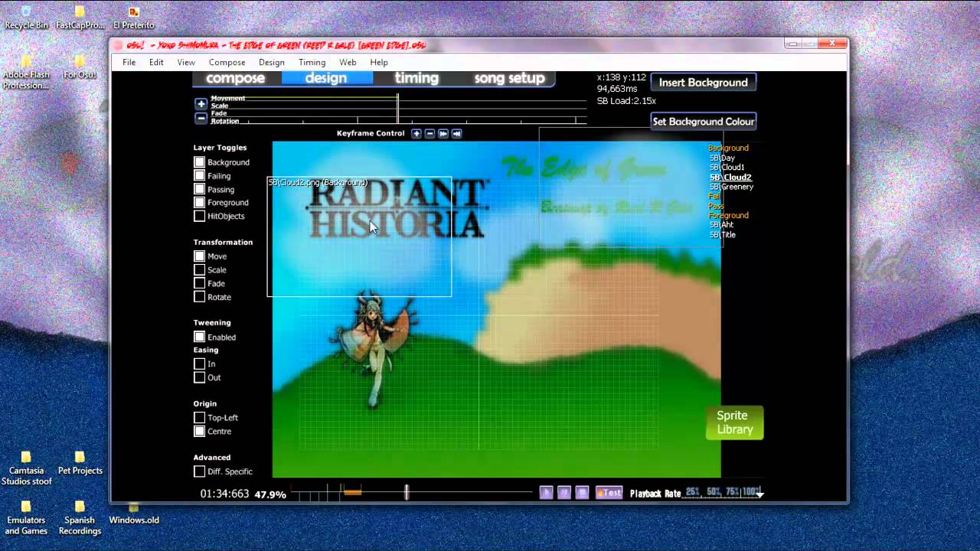The image size is (980, 551).
Task: Open the FastCapPro desktop folder
Action: tap(80, 18)
